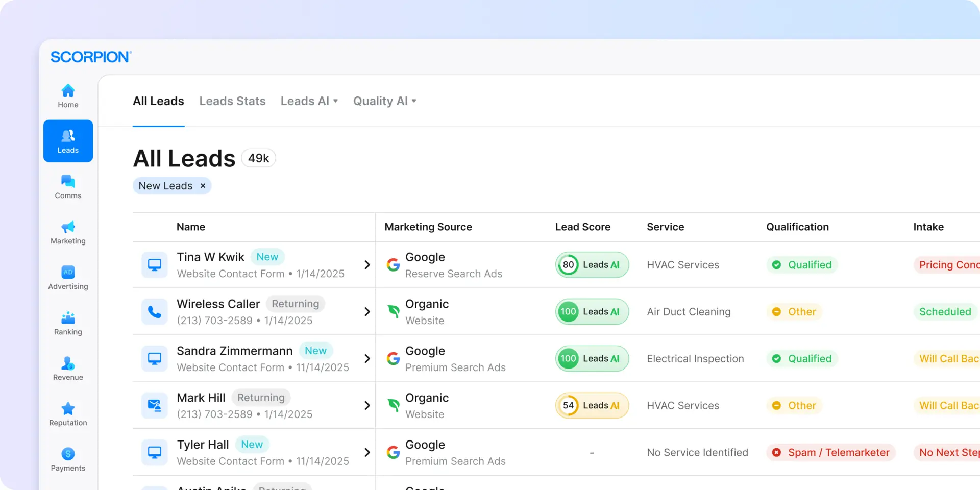
Task: Click the Spam / Telemarketer qualification tag
Action: pyautogui.click(x=831, y=453)
